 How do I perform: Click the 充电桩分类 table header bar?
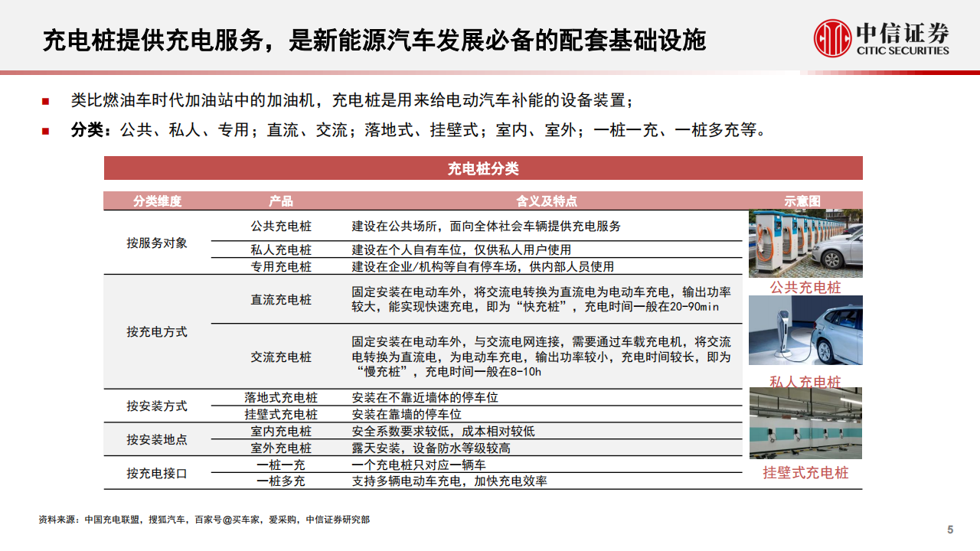pyautogui.click(x=483, y=168)
